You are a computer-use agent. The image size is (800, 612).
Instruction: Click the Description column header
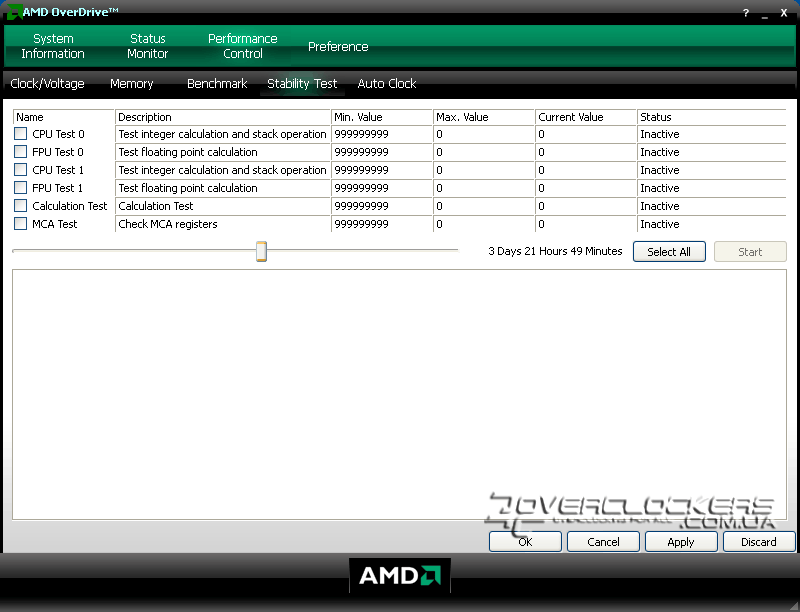222,117
